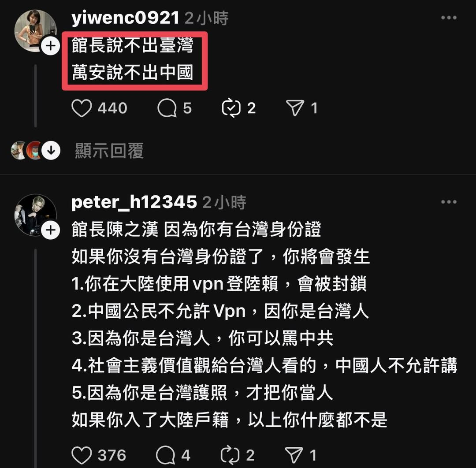Viewport: 476px width, 468px height.
Task: View the peter_h12345 profile picture
Action: 35,215
